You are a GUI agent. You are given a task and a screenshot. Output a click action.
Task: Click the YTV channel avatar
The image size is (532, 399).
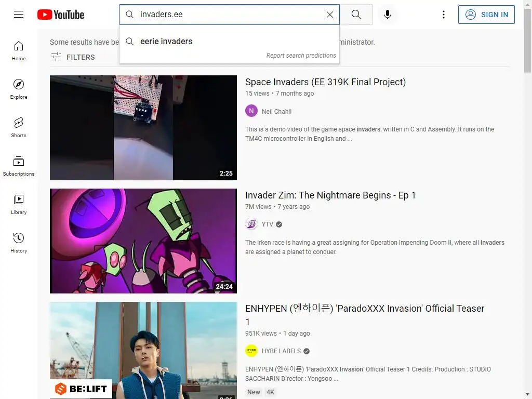251,224
